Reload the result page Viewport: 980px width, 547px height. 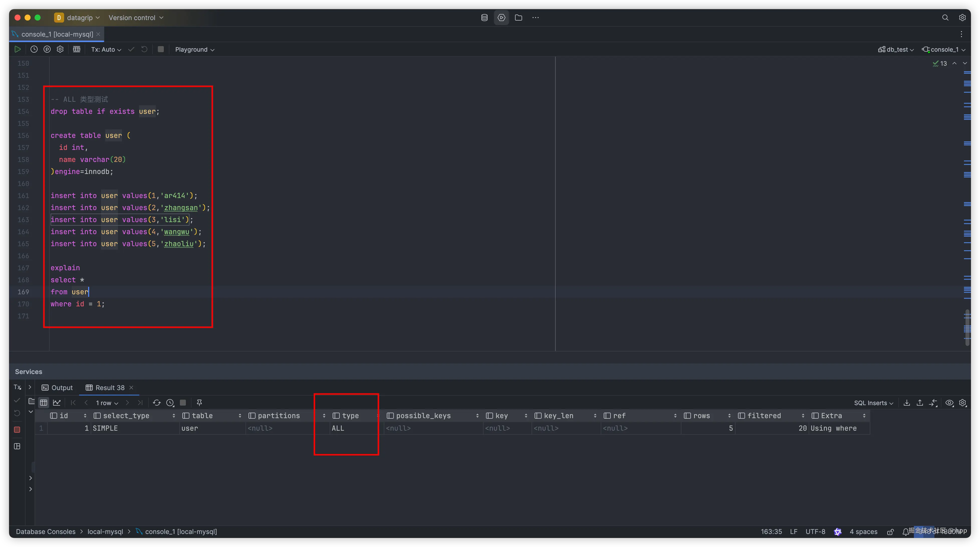(x=156, y=403)
